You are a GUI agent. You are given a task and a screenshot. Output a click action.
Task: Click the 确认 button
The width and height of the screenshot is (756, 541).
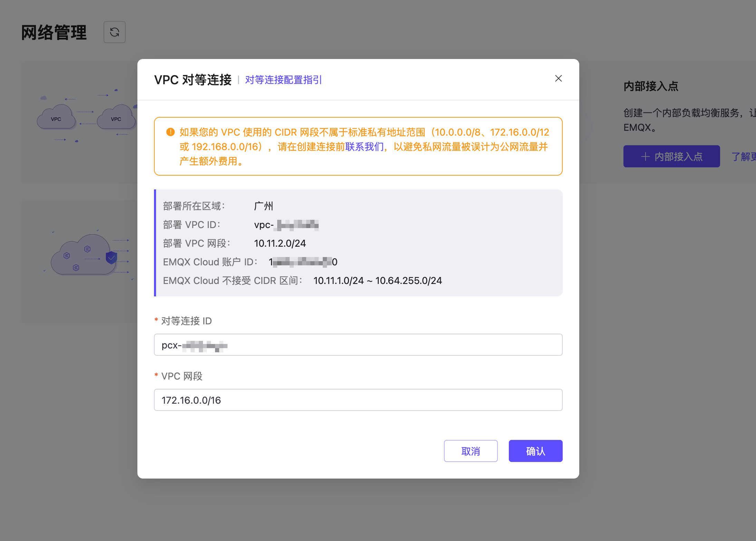click(535, 451)
